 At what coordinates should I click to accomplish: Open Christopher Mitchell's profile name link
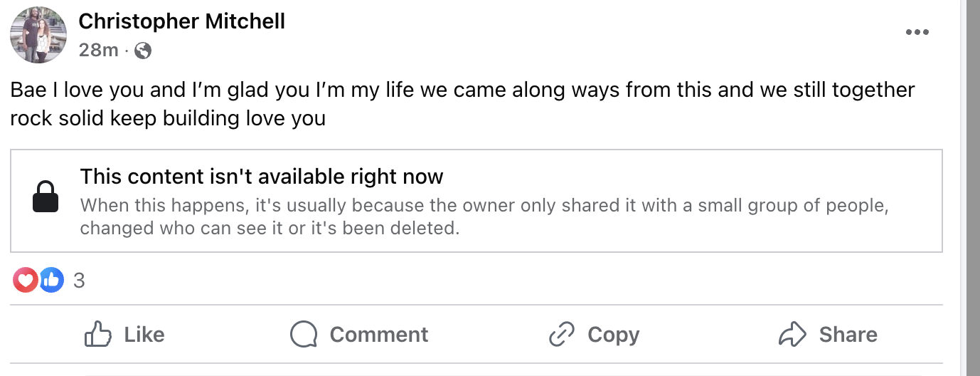[x=182, y=21]
